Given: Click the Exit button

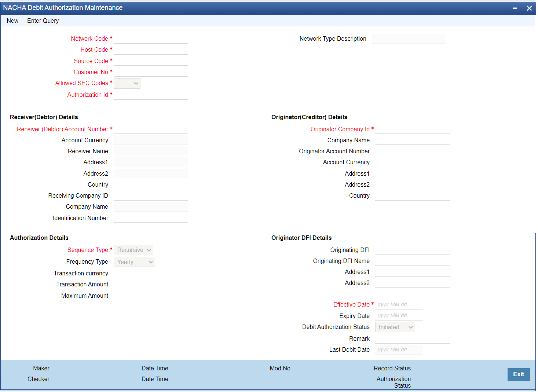Looking at the screenshot, I should point(518,374).
